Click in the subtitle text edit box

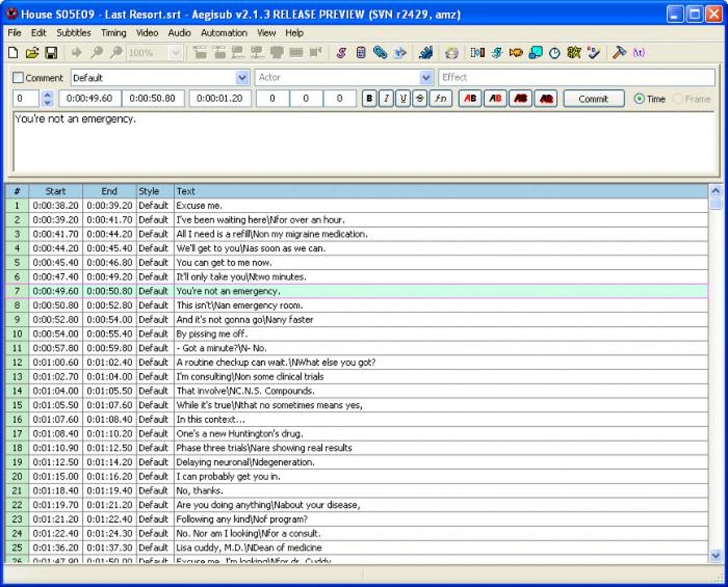pyautogui.click(x=363, y=141)
